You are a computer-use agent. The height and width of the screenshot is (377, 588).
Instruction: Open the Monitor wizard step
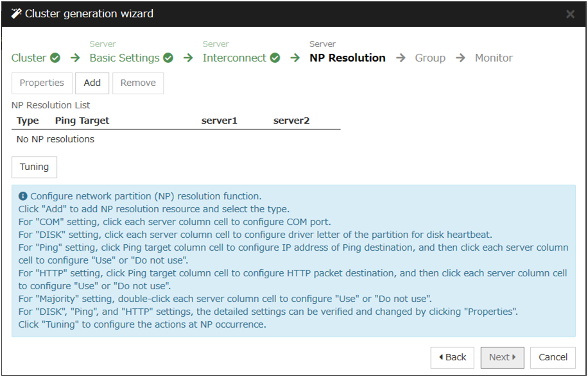[494, 58]
